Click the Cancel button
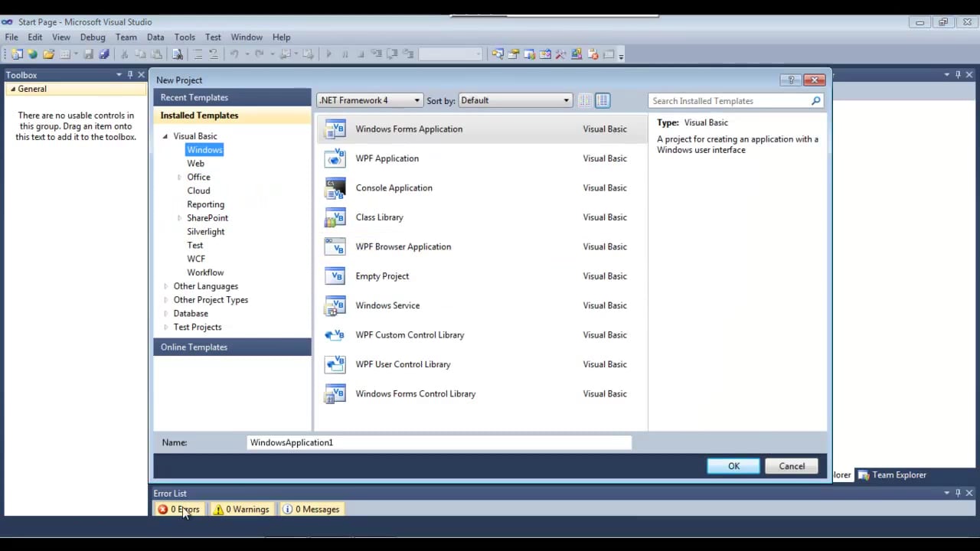980x551 pixels. point(792,466)
